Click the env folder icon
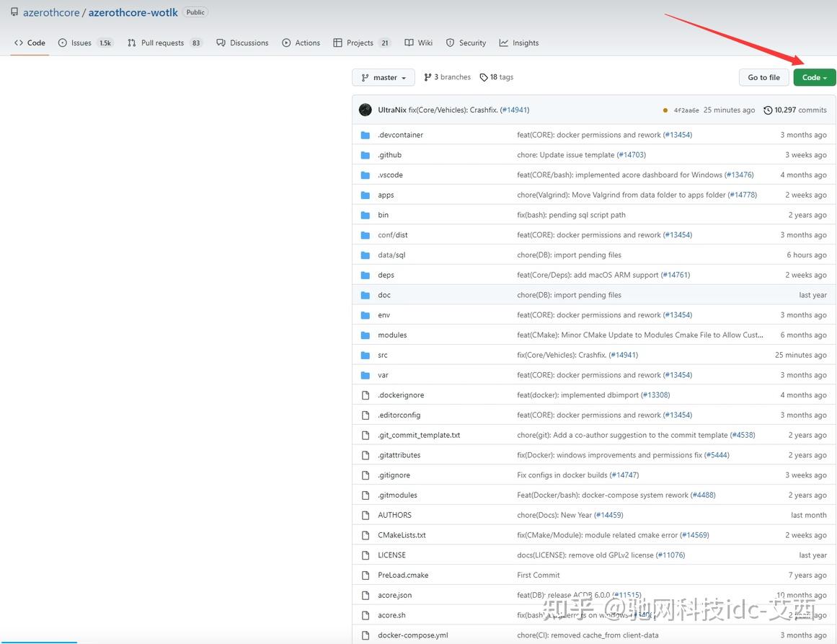The height and width of the screenshot is (644, 837). 365,315
